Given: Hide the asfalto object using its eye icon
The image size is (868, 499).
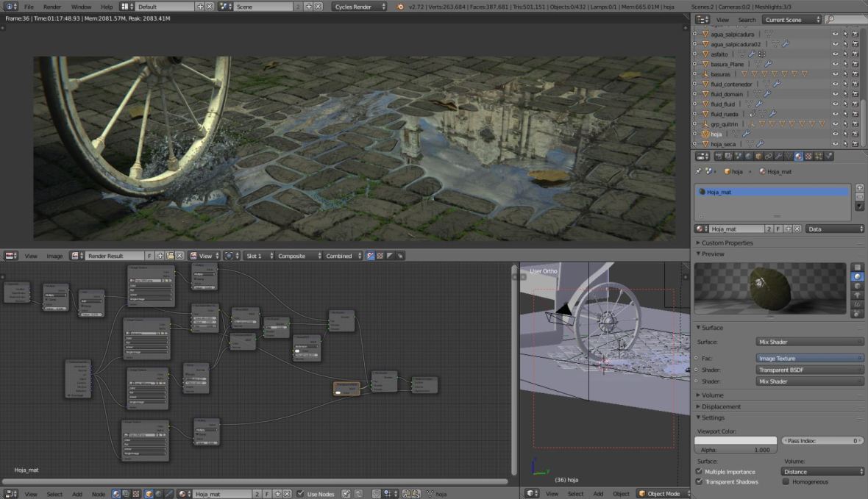Looking at the screenshot, I should click(835, 54).
